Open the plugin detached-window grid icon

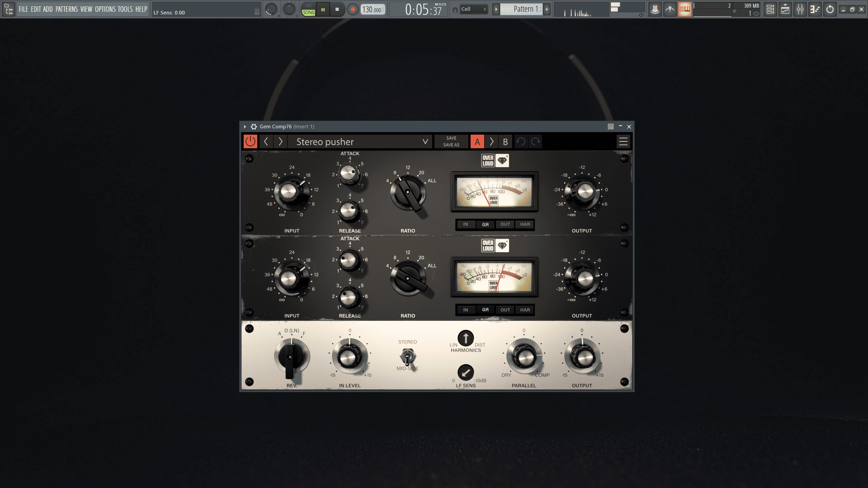[x=611, y=127]
